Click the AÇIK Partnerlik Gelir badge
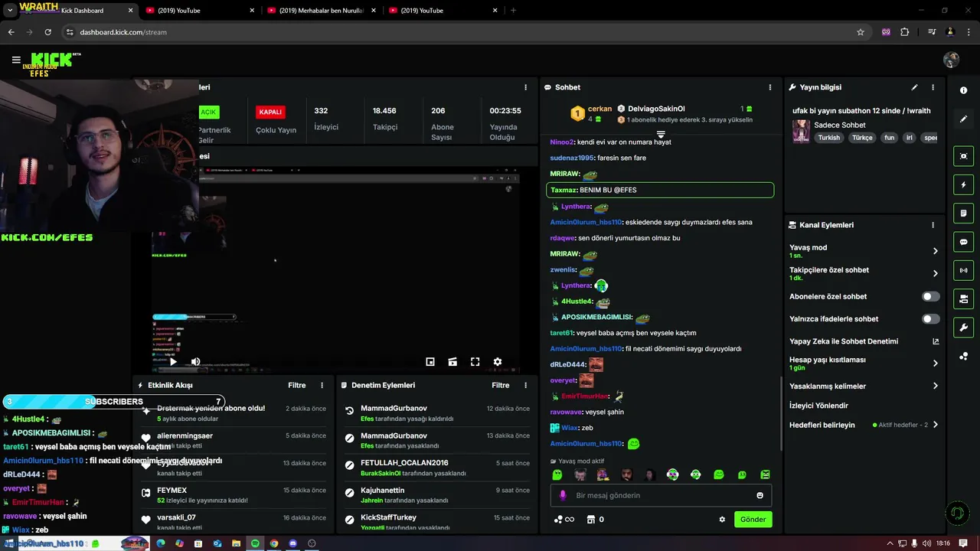Viewport: 980px width, 551px height. [x=208, y=112]
